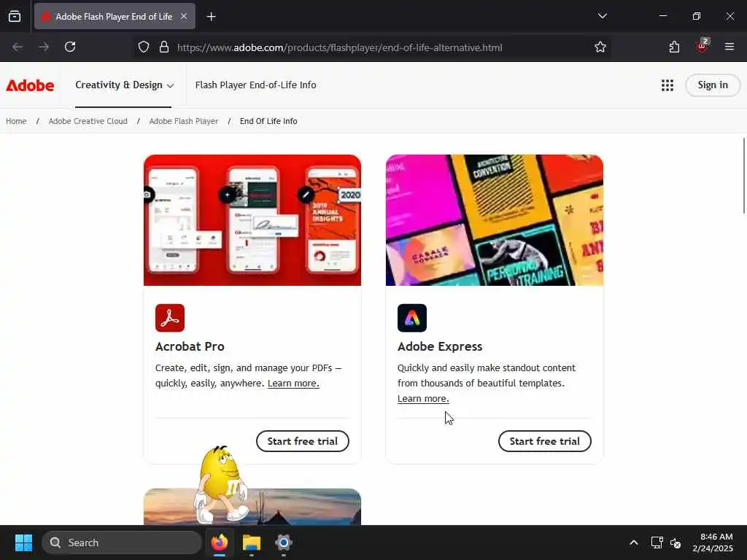Follow Adobe Express Learn more link
Viewport: 747px width, 560px height.
tap(423, 399)
